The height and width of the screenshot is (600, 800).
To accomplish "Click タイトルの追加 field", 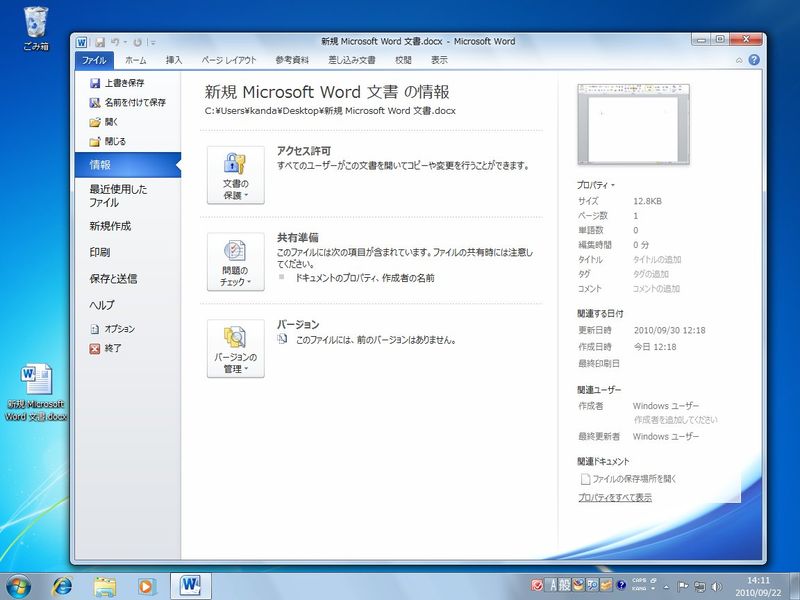I will point(657,260).
